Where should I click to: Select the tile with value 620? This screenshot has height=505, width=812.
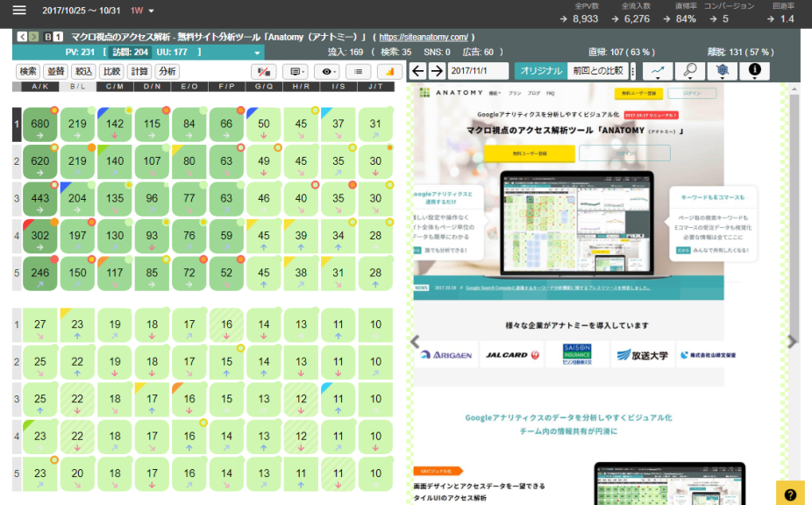click(39, 162)
